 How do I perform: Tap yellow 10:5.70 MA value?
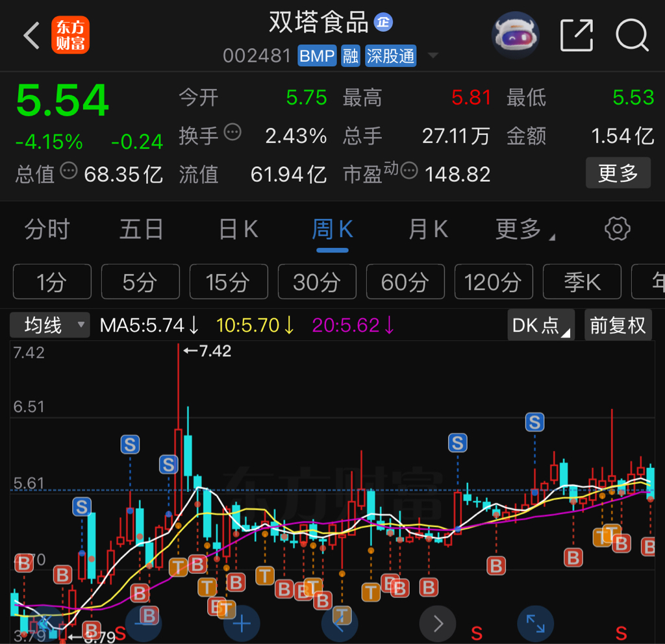point(255,325)
